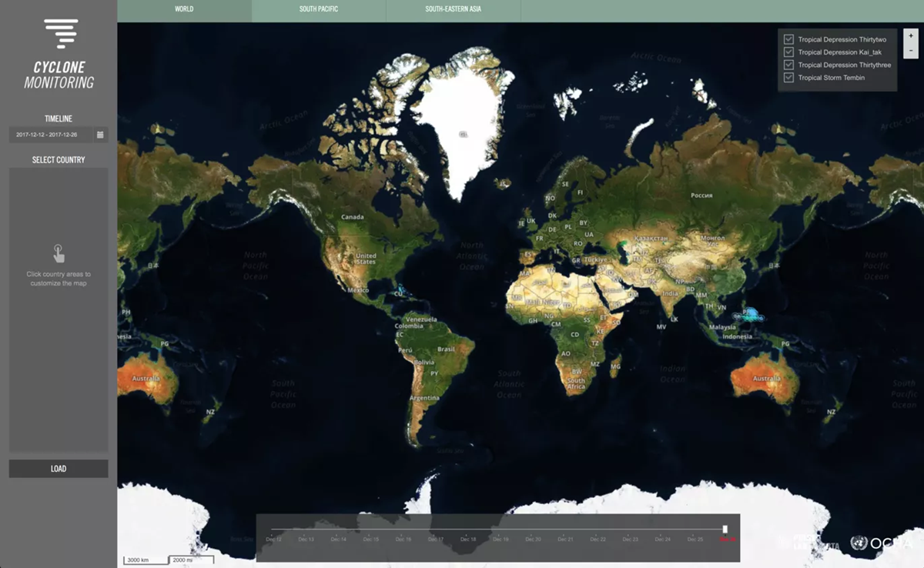Open the timeline calendar picker icon
Viewport: 924px width, 568px height.
pos(100,135)
